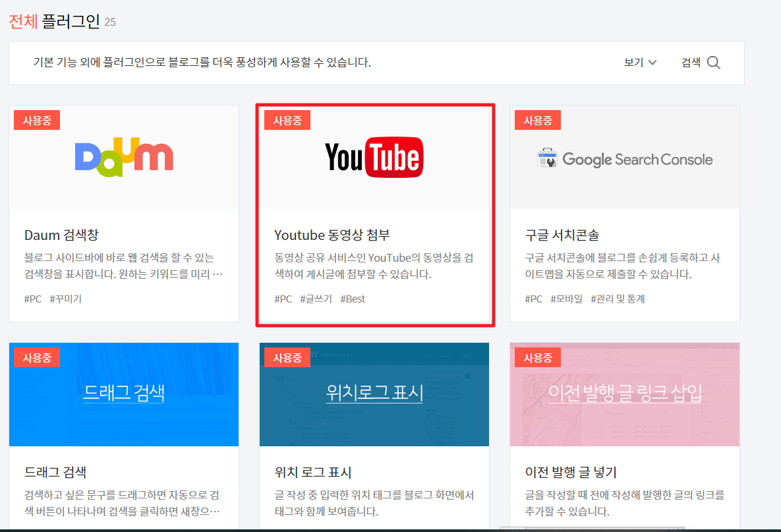Click the 사용중 badge on 드래그 검색 card
The height and width of the screenshot is (532, 781).
tap(37, 357)
